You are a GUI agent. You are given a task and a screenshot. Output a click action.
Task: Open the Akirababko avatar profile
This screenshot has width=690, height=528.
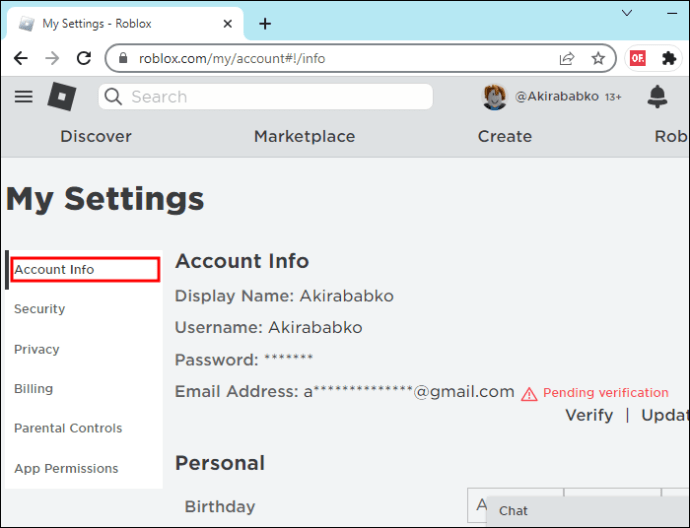click(494, 96)
